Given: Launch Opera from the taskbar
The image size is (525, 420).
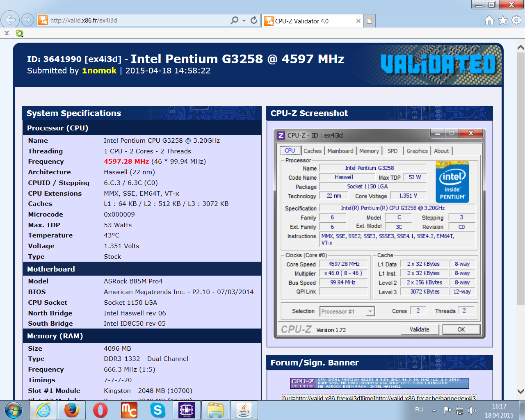Looking at the screenshot, I should coord(100,410).
